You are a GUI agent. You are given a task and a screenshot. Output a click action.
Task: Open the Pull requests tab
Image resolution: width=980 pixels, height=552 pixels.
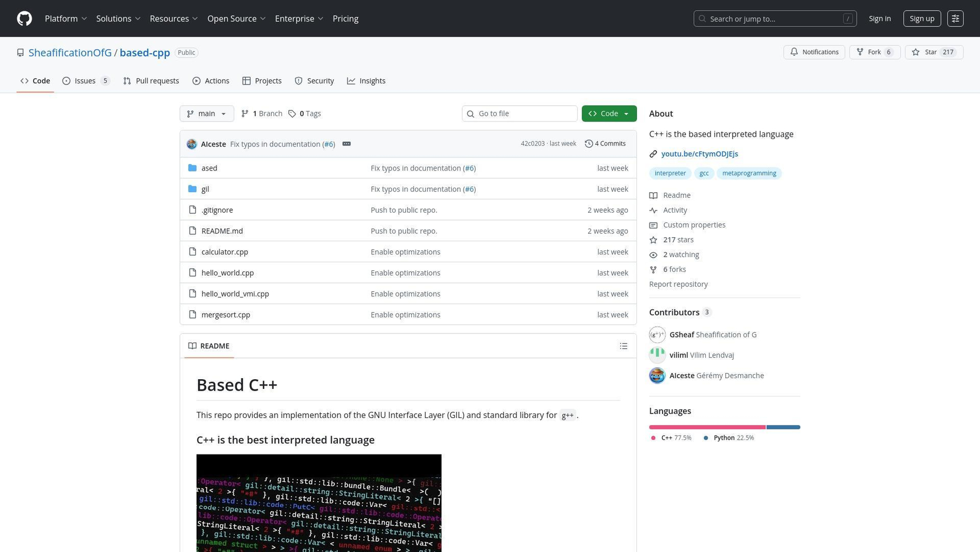(151, 81)
